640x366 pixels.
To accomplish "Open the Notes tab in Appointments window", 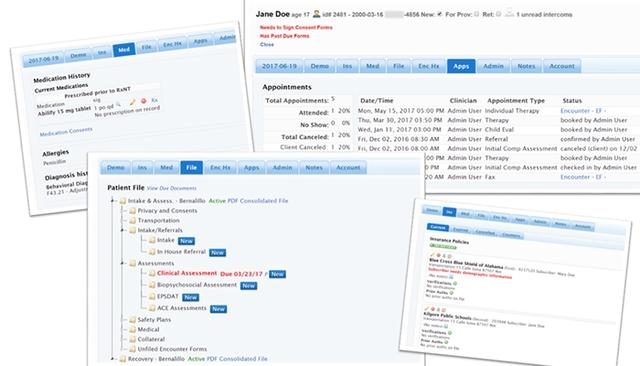I will click(x=527, y=66).
